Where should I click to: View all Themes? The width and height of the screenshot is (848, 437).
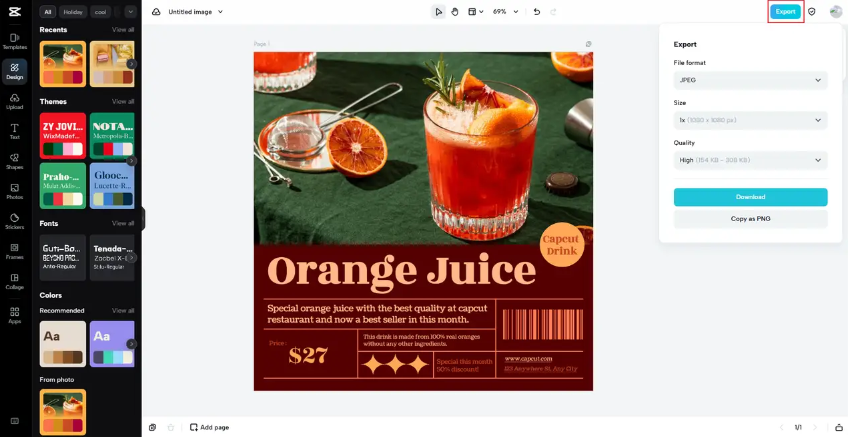123,102
